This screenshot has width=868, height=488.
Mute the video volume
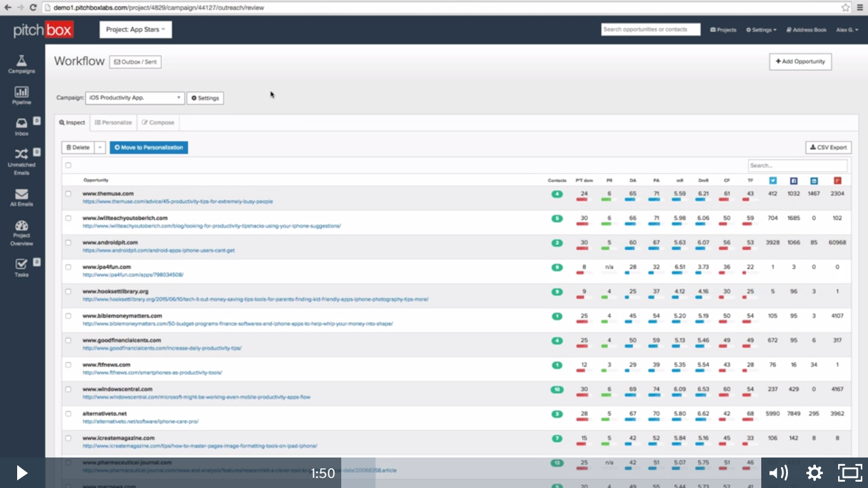[778, 473]
